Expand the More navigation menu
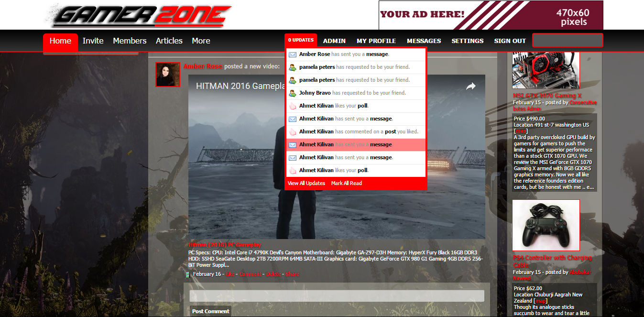 201,41
